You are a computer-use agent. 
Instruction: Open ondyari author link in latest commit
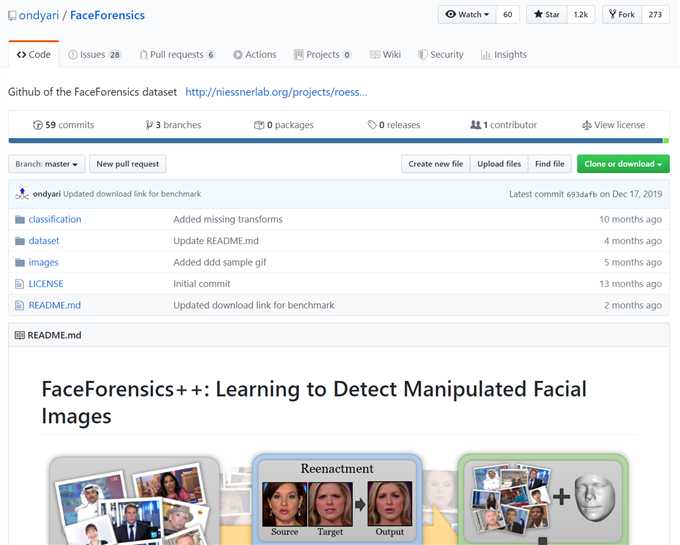46,194
